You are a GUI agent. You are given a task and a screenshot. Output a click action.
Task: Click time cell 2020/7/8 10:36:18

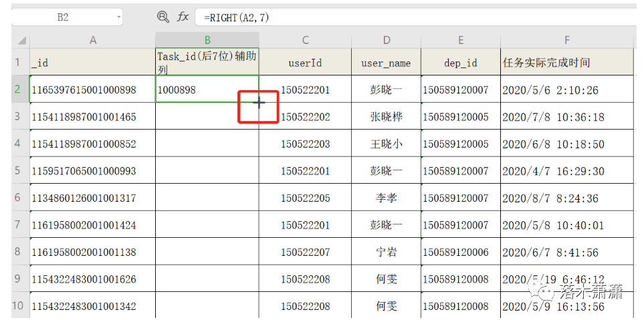tap(568, 116)
